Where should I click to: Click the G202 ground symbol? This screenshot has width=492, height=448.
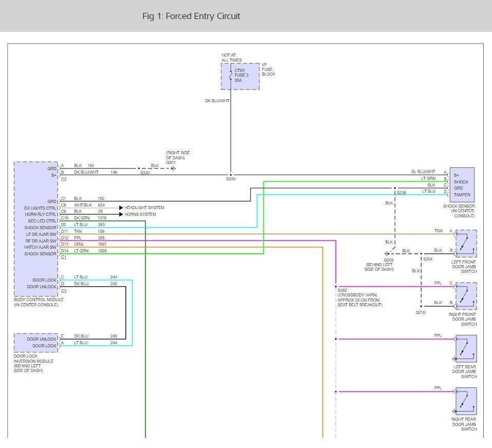point(387,253)
